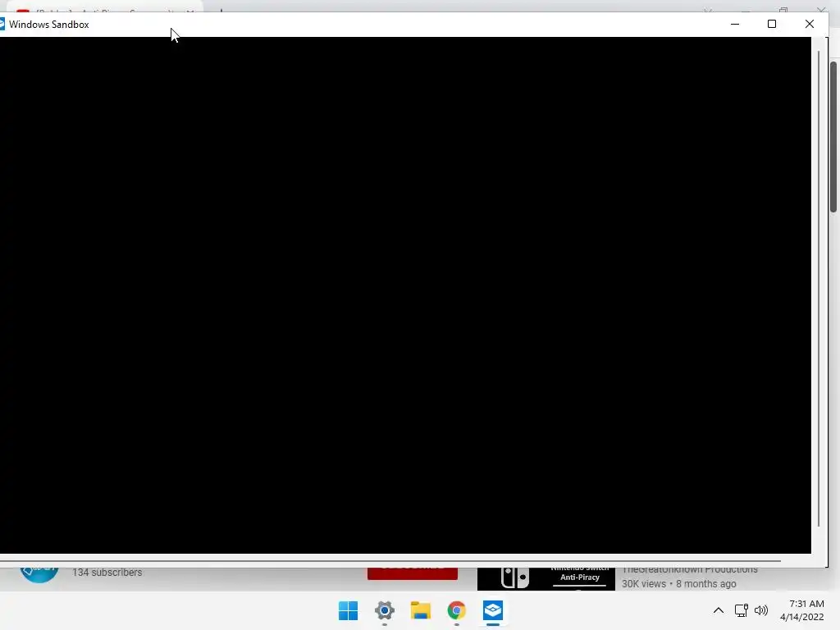Show hidden system tray icons
This screenshot has width=840, height=630.
point(719,610)
